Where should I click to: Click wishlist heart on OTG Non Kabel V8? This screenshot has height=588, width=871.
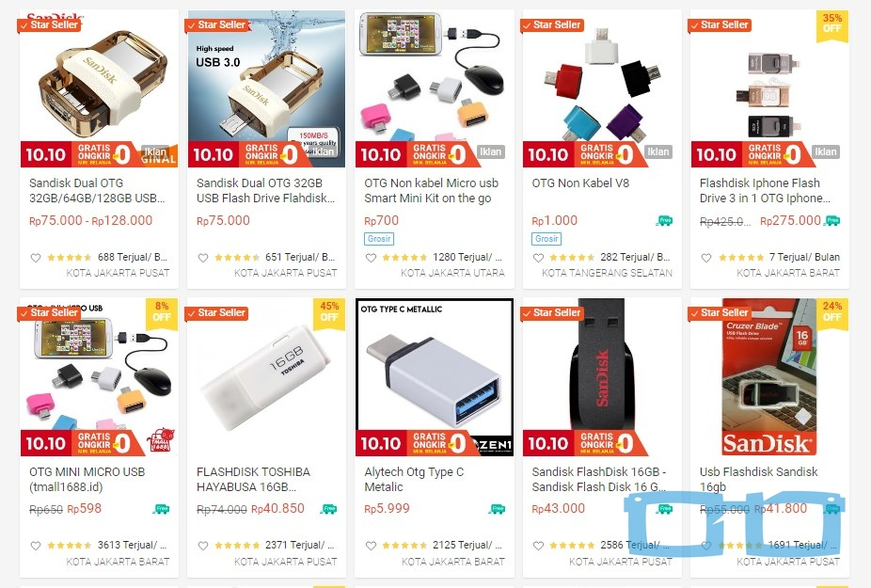[538, 258]
